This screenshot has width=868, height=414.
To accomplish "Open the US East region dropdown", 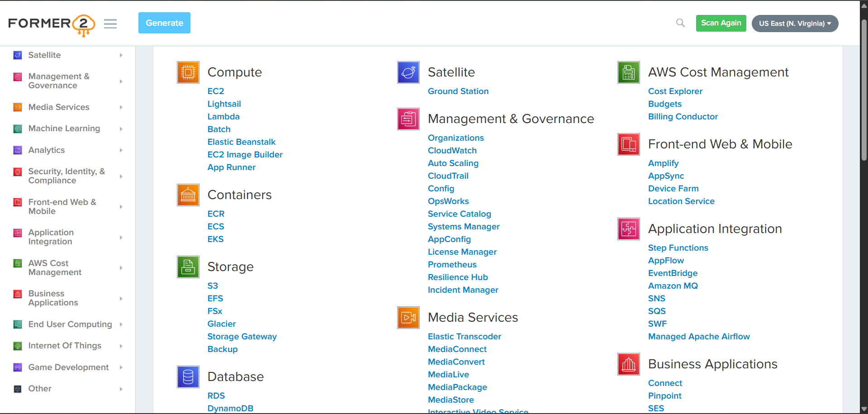I will pyautogui.click(x=794, y=23).
